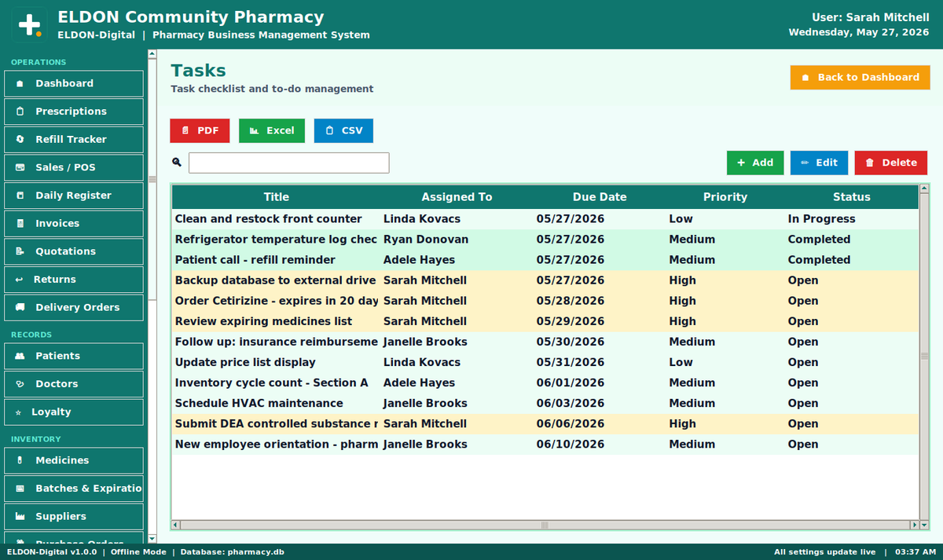Click the Sales / POS sidebar icon

click(20, 167)
